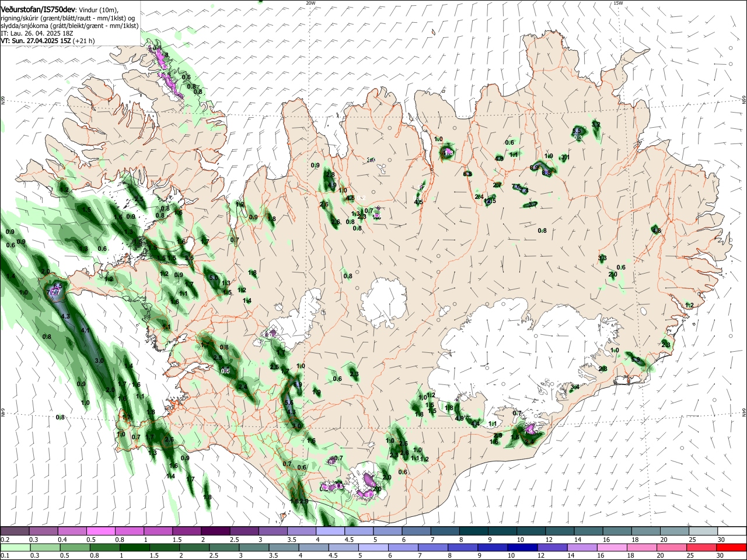
Task: Click the 4.3 precipitation value off the west coast
Action: click(x=65, y=316)
